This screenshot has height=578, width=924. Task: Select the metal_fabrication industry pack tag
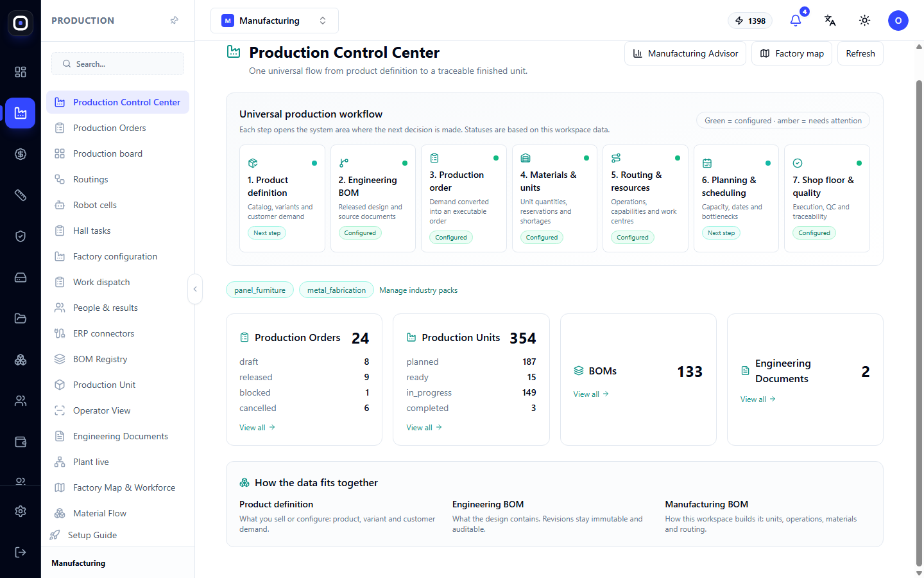click(x=336, y=290)
